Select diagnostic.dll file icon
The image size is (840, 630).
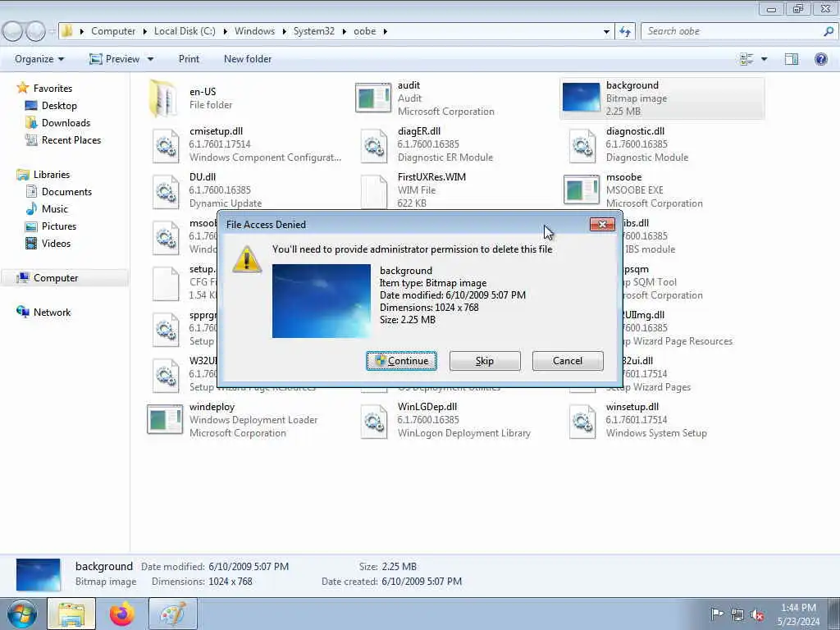click(x=582, y=146)
